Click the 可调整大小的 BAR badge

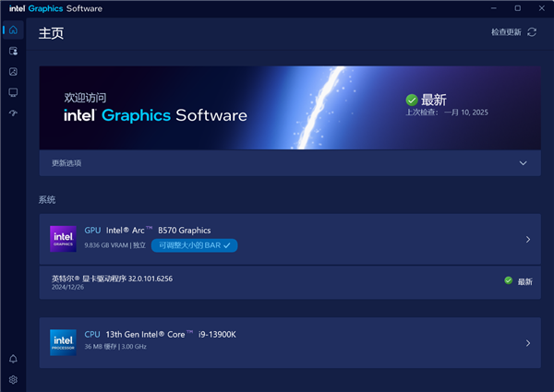click(x=195, y=245)
